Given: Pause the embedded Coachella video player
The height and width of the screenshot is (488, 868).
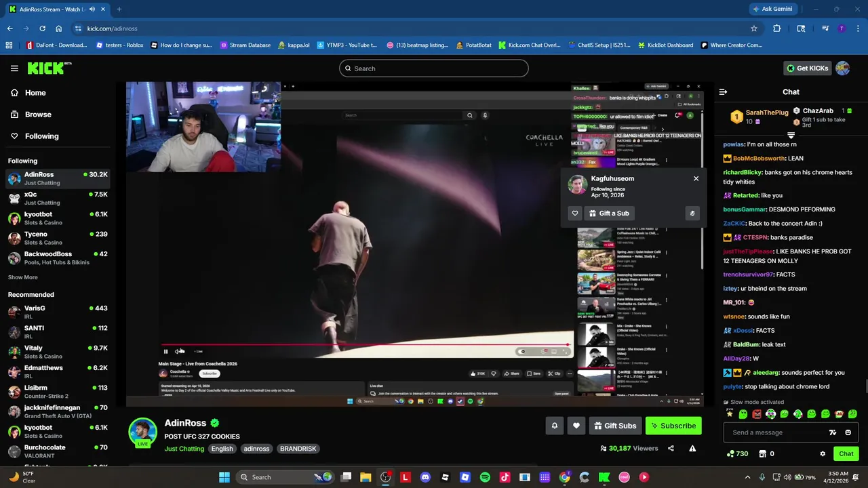Looking at the screenshot, I should (x=165, y=351).
